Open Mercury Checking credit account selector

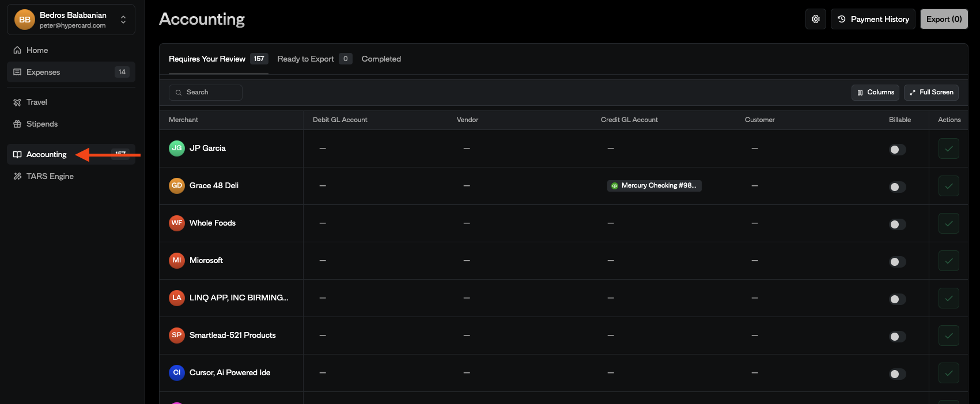click(x=654, y=185)
